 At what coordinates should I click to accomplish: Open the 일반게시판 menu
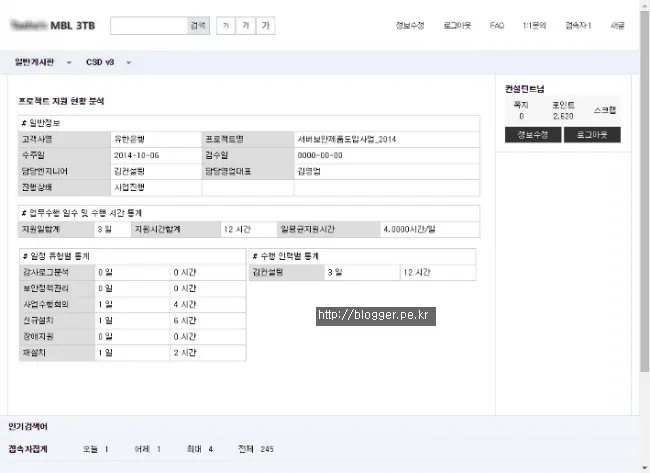(34, 62)
